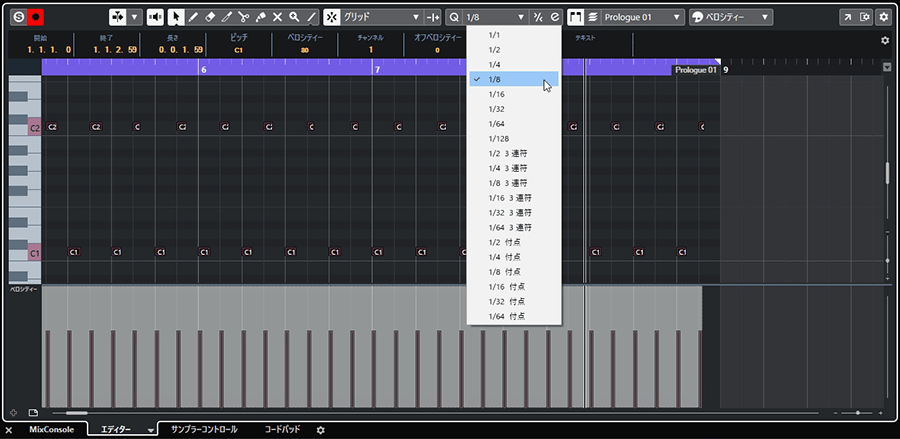Select the Mute X tool

278,17
